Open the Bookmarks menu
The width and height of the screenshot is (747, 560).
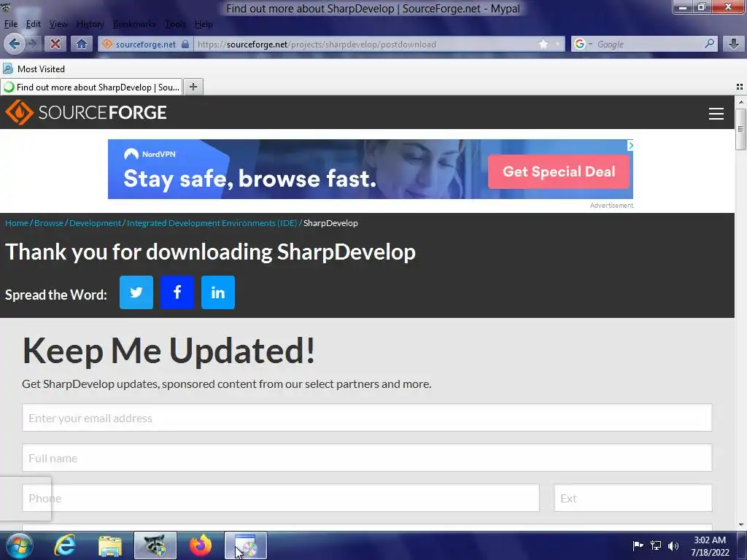134,24
